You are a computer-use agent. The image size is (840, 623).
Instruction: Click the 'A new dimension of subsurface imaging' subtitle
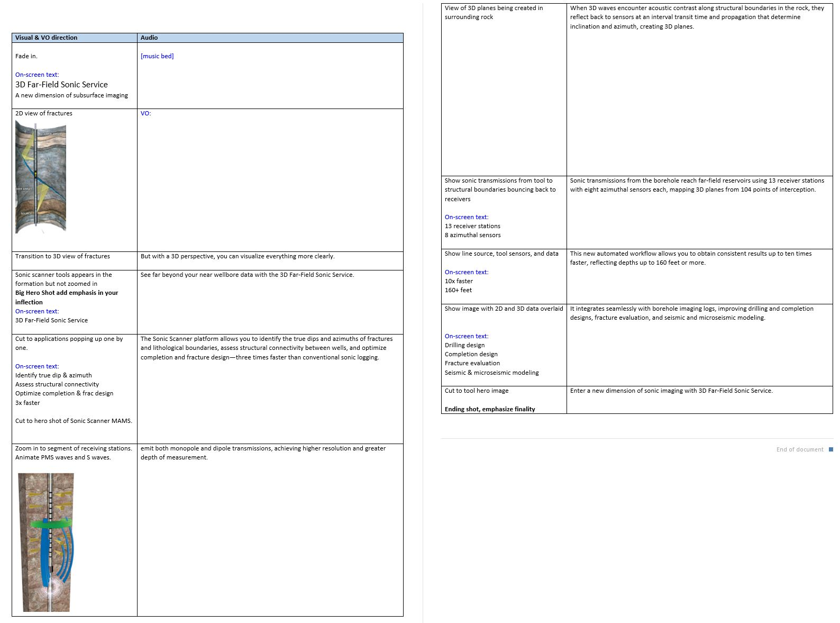(x=71, y=95)
